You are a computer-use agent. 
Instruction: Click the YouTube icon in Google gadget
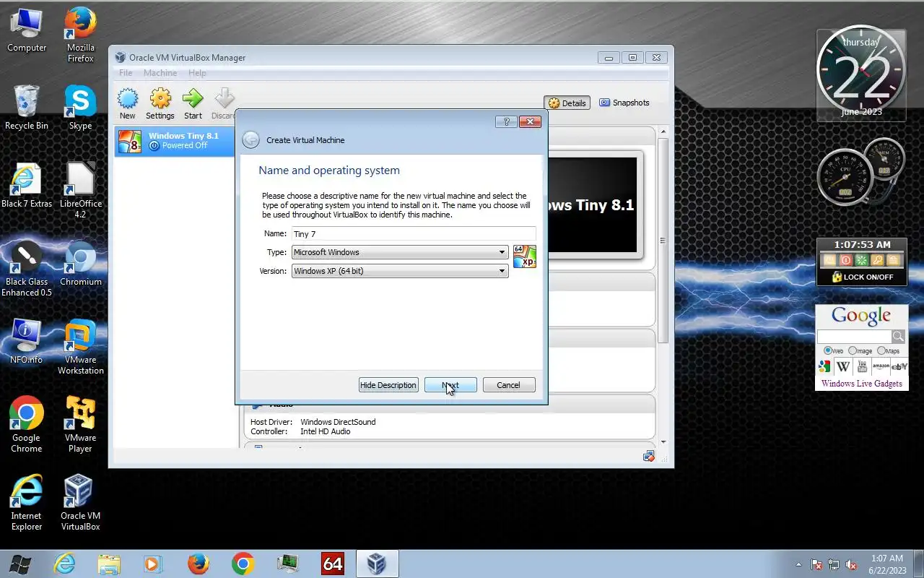coord(862,366)
